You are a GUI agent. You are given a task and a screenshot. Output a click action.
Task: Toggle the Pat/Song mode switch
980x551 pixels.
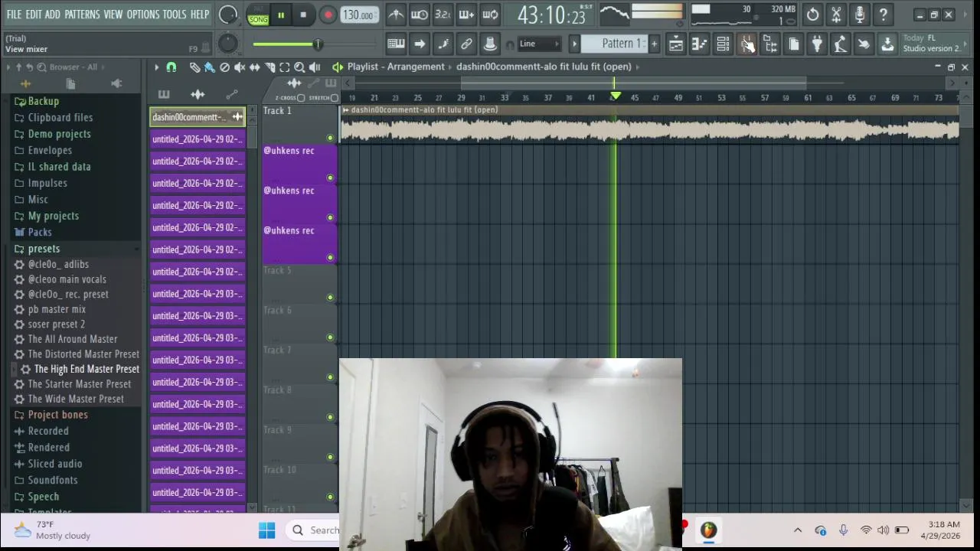pos(258,15)
